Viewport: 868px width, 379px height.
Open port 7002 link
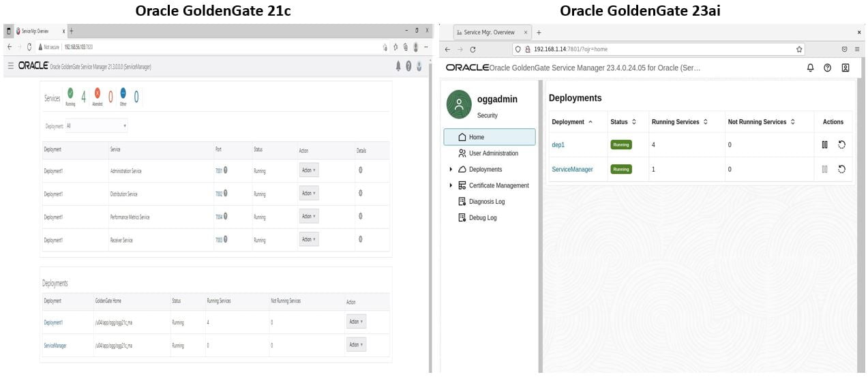218,194
